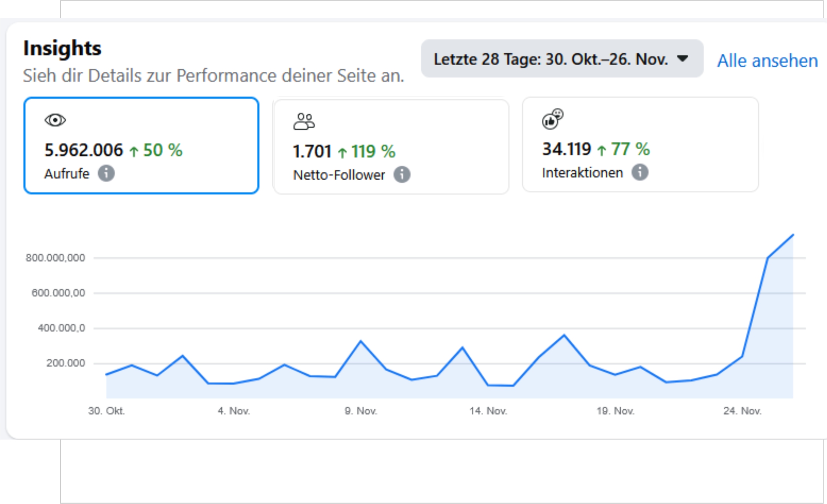This screenshot has height=504, width=827.
Task: Click the 800.000,000 y-axis label
Action: [55, 258]
